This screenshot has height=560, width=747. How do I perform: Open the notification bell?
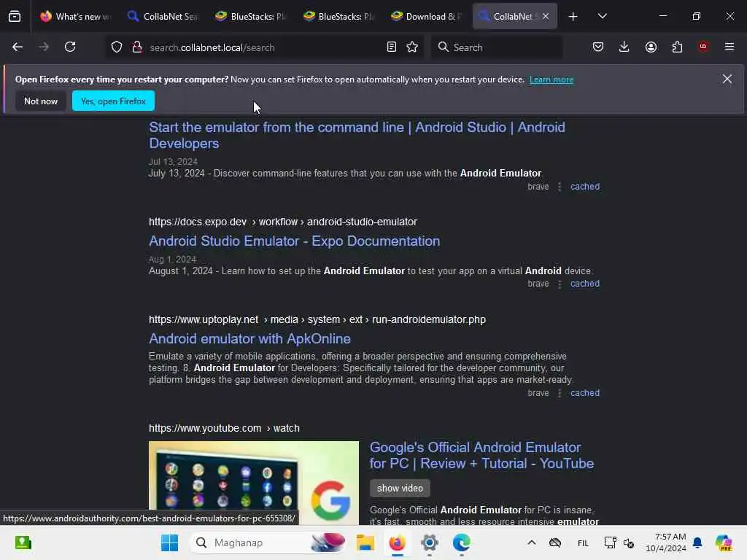(697, 542)
